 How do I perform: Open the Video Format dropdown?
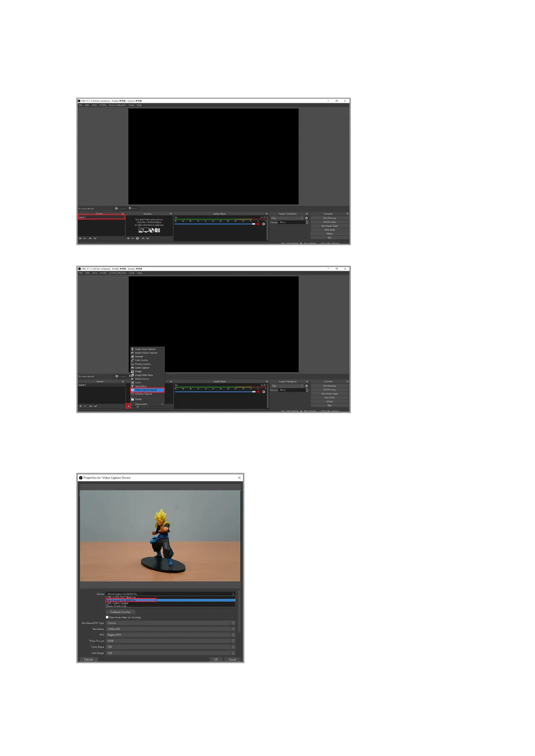click(x=170, y=641)
